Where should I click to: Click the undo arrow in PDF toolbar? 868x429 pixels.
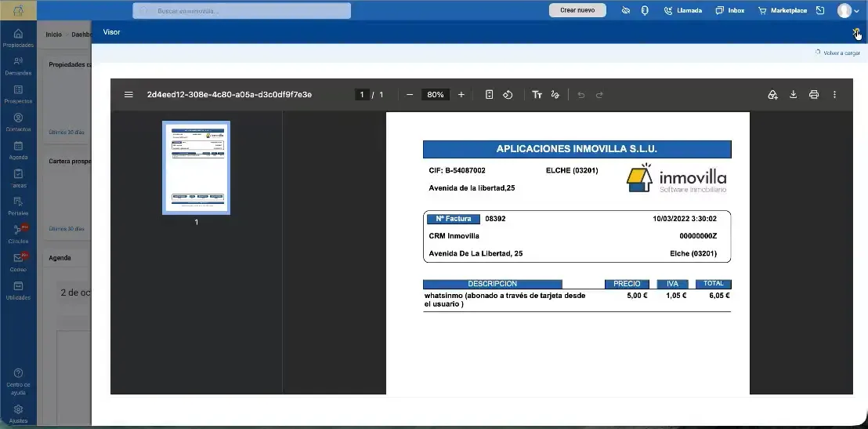[580, 95]
